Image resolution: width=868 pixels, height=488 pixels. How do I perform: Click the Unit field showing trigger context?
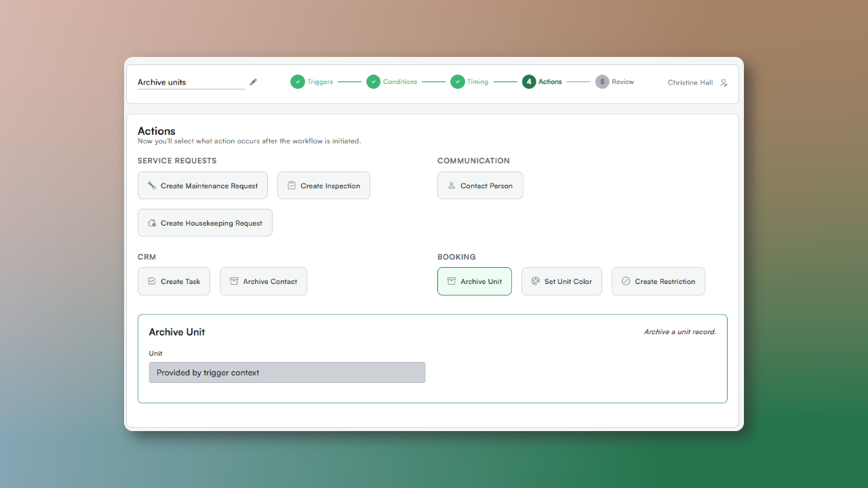[287, 373]
